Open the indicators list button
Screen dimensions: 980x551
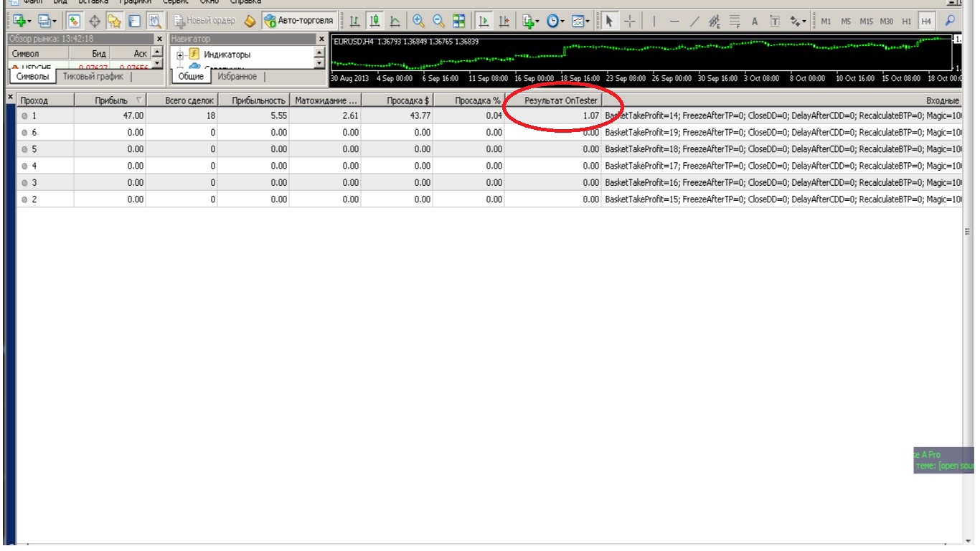(529, 21)
